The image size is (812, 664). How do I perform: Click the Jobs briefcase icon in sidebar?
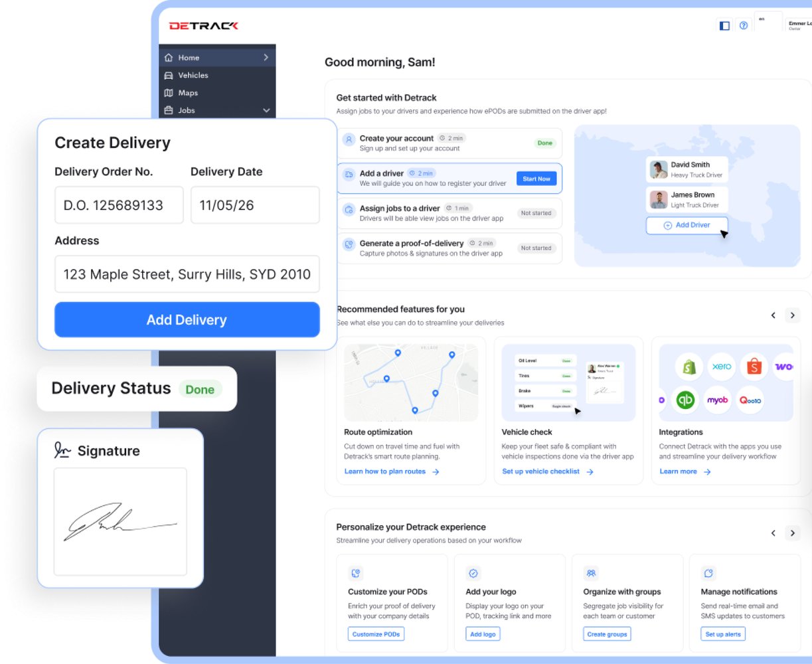pos(169,110)
